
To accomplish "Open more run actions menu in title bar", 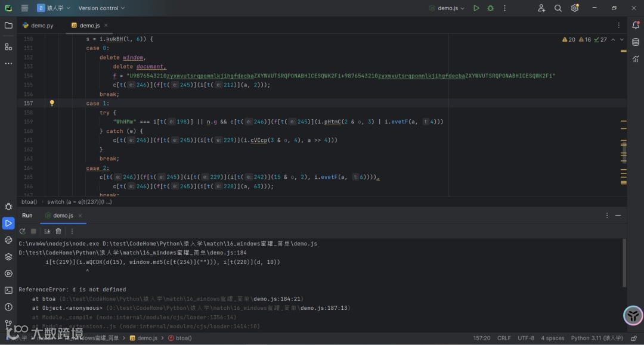I will coord(505,8).
